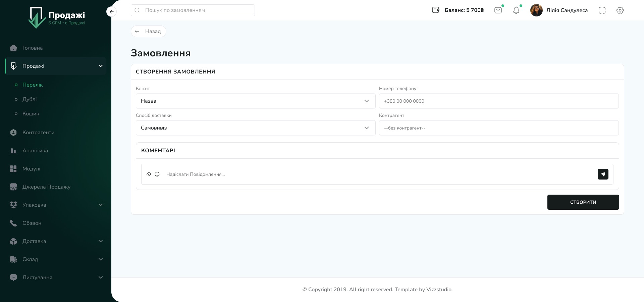Open the mail inbox icon in header
The height and width of the screenshot is (302, 644).
[x=498, y=10]
